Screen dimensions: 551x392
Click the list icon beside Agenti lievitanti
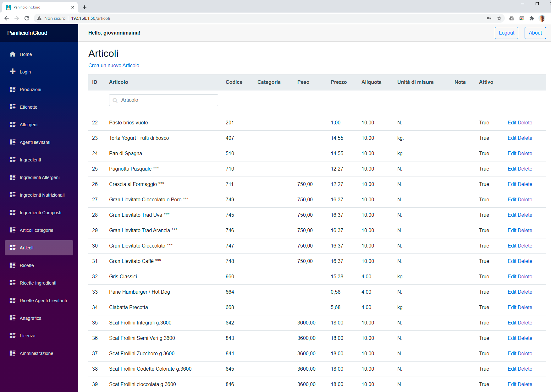click(13, 142)
